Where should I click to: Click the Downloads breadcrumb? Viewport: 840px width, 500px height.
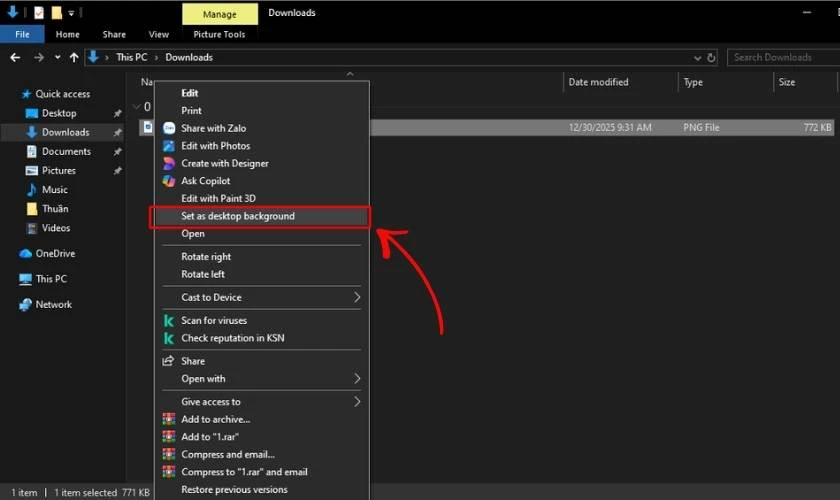coord(189,57)
